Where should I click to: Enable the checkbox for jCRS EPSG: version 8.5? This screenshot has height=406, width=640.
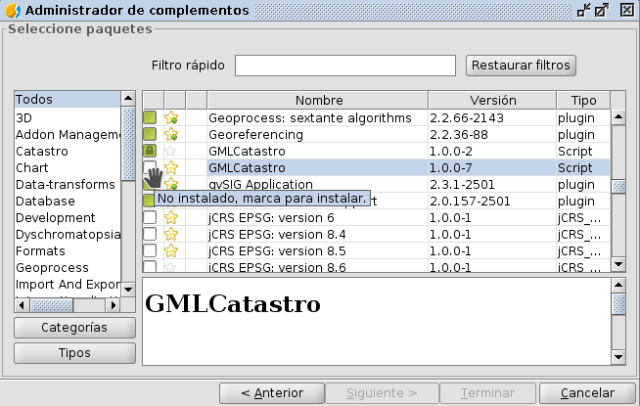150,251
